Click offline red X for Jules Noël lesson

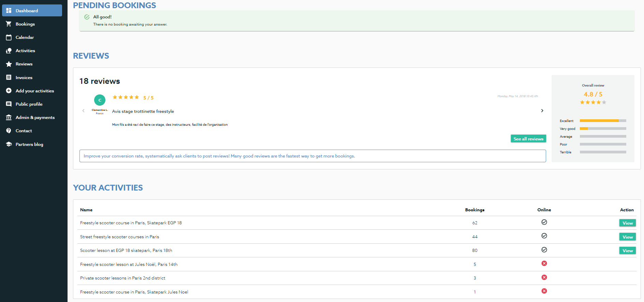click(544, 263)
